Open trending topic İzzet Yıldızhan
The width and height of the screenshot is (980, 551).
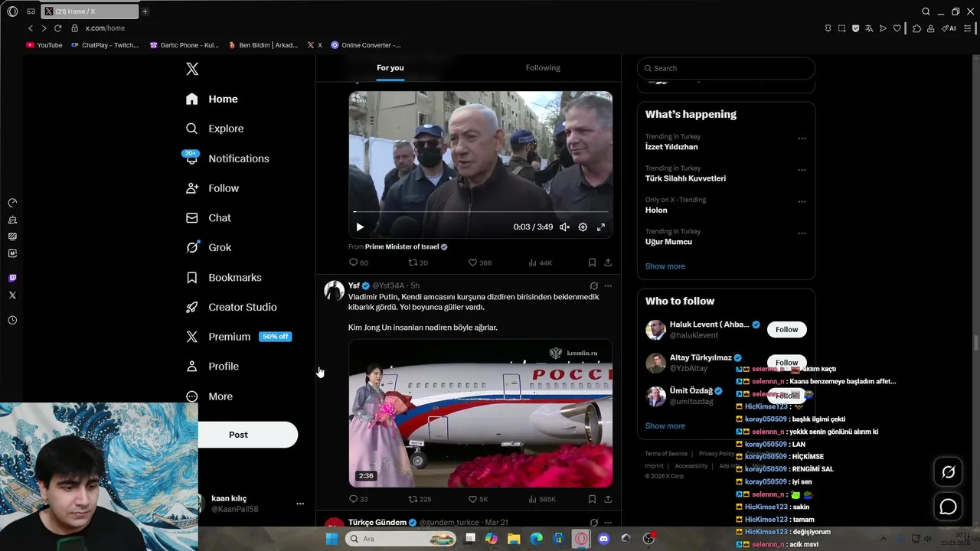click(x=671, y=147)
